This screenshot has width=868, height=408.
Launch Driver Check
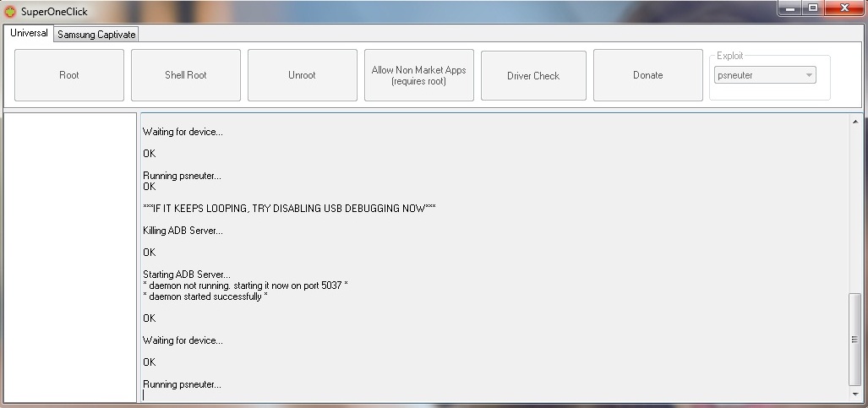(533, 76)
